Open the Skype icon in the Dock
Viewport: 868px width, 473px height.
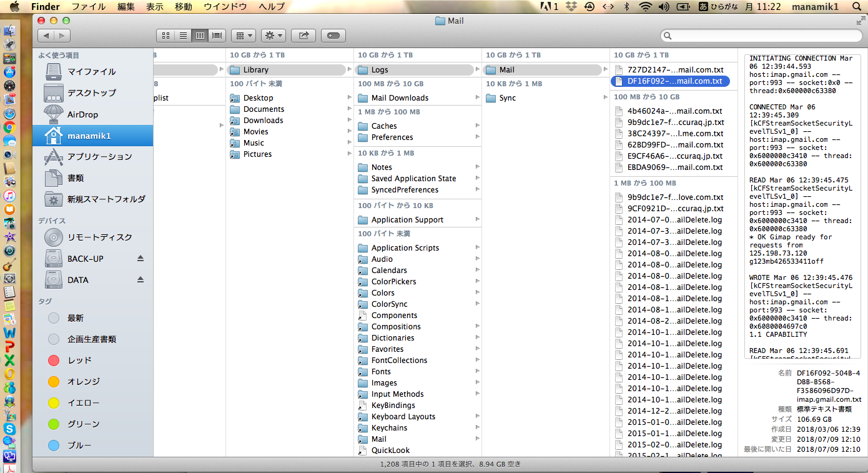click(9, 429)
